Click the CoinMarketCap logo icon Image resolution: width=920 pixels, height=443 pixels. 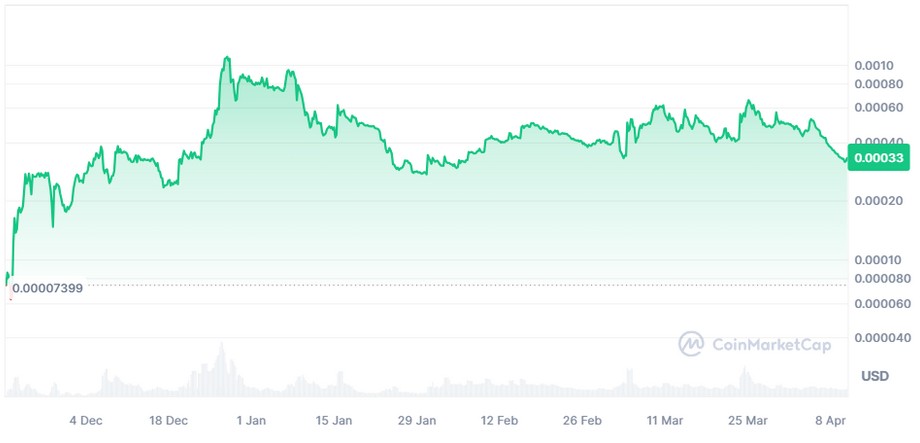692,344
